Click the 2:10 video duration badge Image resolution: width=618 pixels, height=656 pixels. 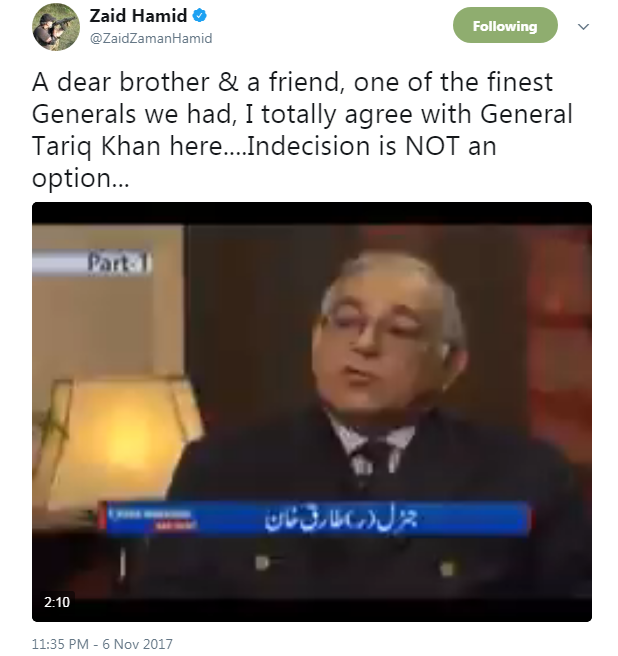[x=57, y=602]
